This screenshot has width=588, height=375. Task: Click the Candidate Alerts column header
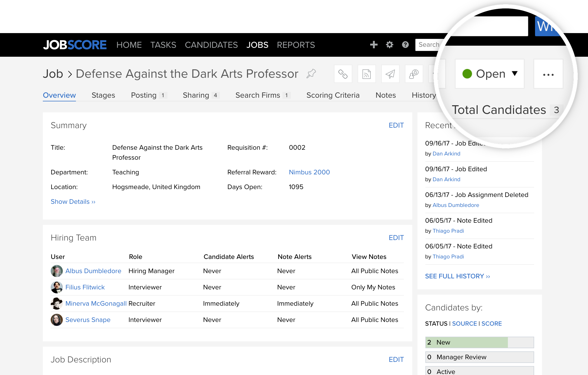coord(229,257)
